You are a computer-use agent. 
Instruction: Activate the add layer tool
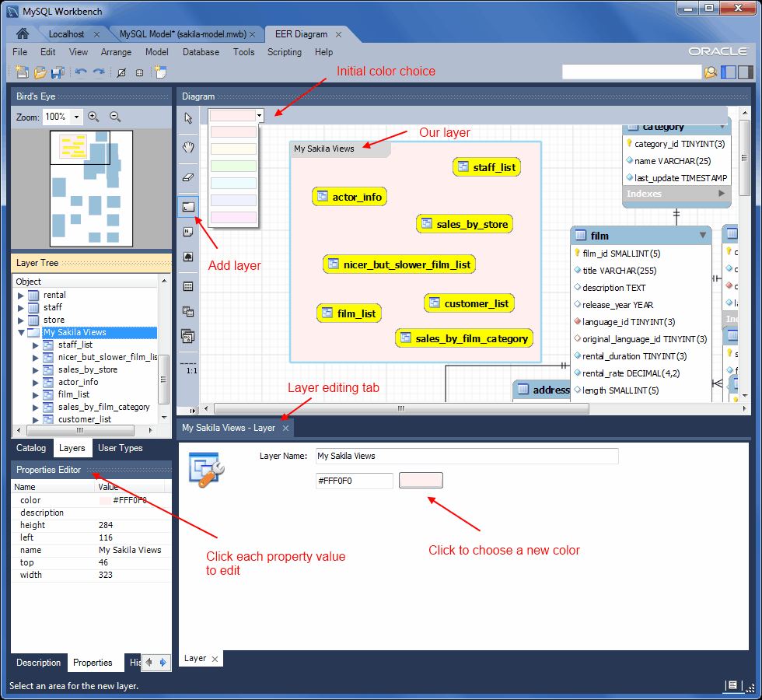(188, 207)
